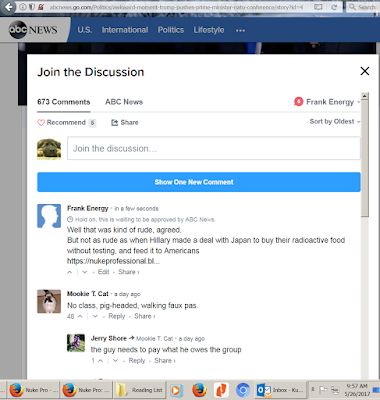The image size is (380, 400).
Task: Reload the page with the refresh icon
Action: point(334,7)
